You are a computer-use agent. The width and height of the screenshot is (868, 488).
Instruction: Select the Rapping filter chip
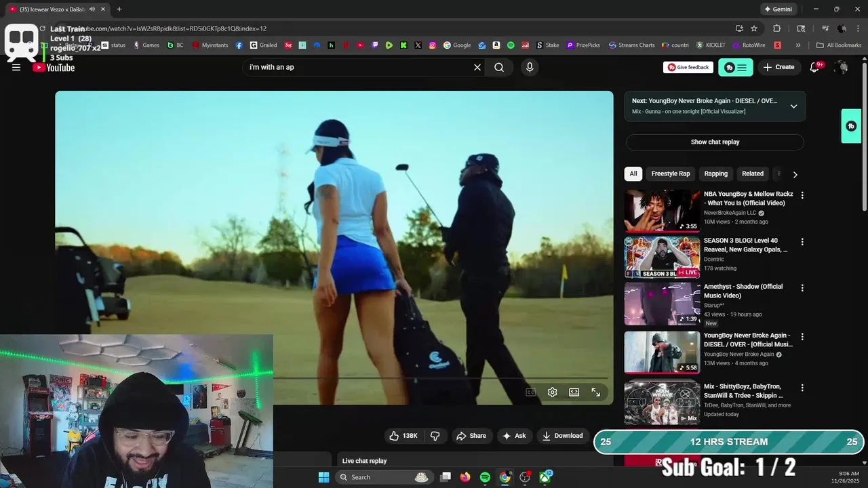(x=715, y=174)
